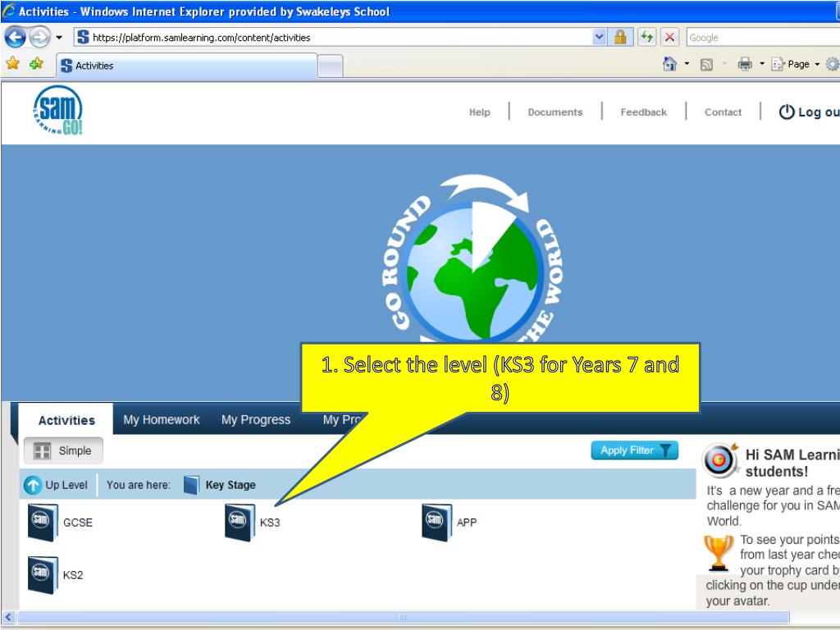Click the security padlock icon

pos(620,38)
